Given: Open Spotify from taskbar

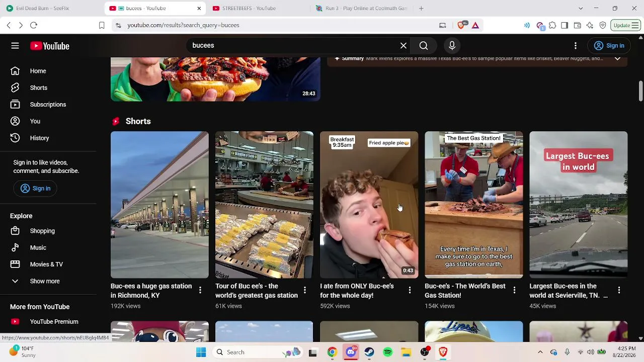Looking at the screenshot, I should pos(387,352).
